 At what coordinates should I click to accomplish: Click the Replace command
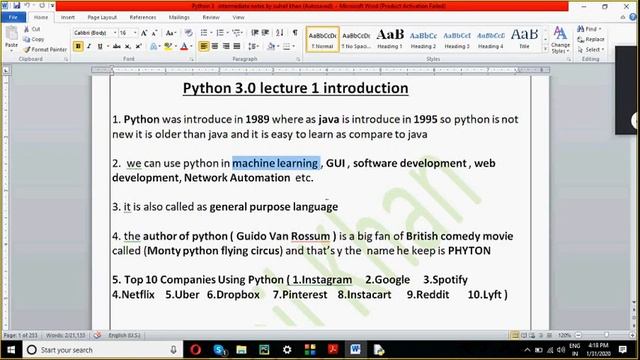[591, 39]
